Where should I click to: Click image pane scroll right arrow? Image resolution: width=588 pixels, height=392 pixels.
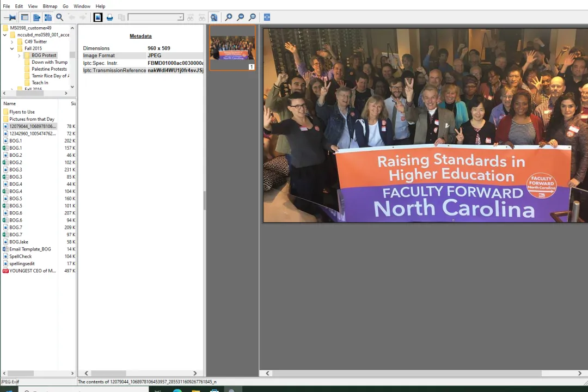click(x=580, y=373)
